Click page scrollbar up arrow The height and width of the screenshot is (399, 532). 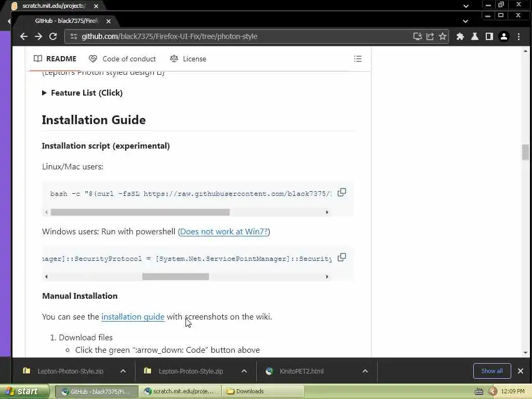[x=525, y=51]
